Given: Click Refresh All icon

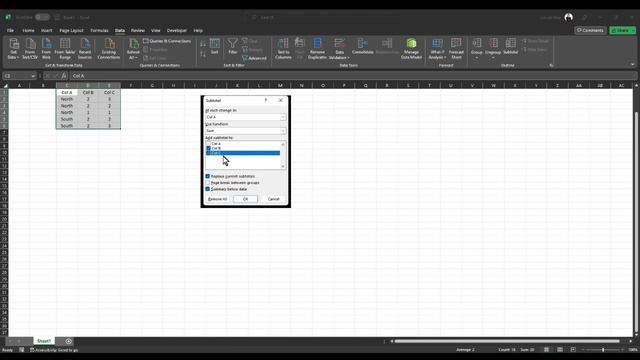Looking at the screenshot, I should [x=133, y=49].
